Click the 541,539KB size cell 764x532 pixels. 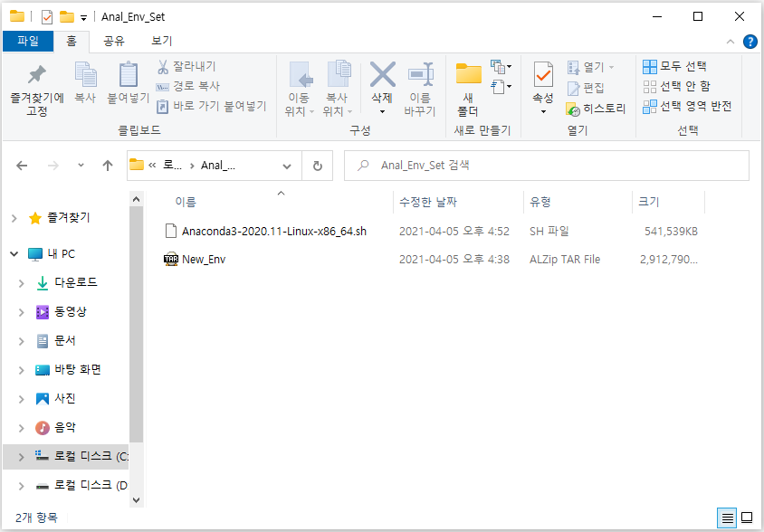point(671,232)
